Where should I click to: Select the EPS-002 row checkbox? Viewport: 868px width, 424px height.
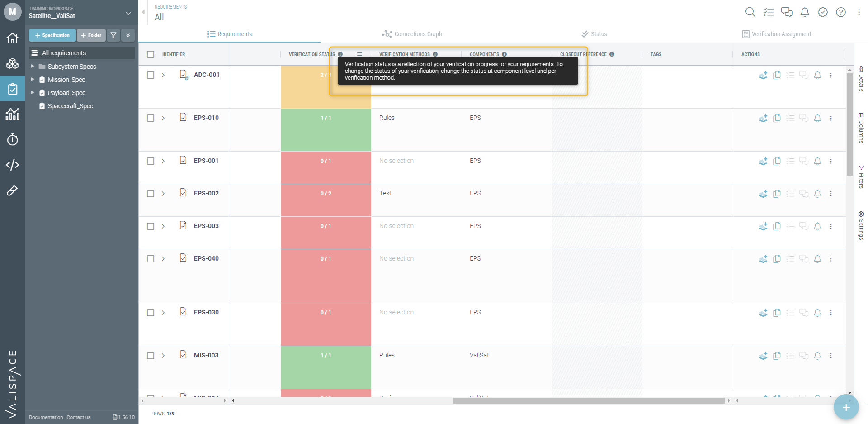tap(151, 194)
